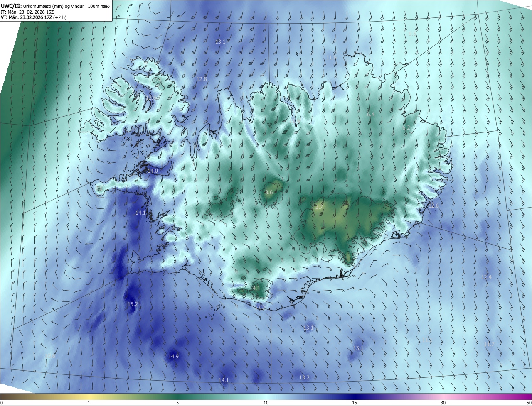The image size is (532, 406).
Task: Click the 3.6 value on the glacier
Action: tap(269, 193)
